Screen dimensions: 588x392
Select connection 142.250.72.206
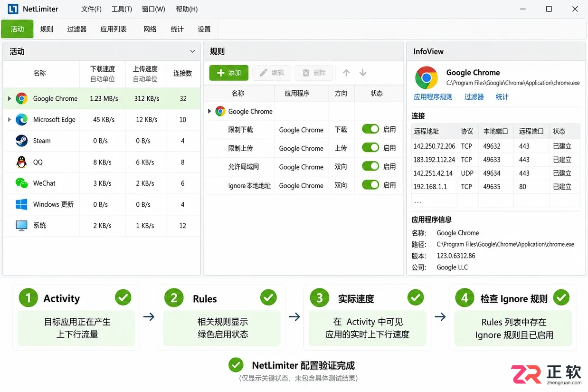click(435, 146)
